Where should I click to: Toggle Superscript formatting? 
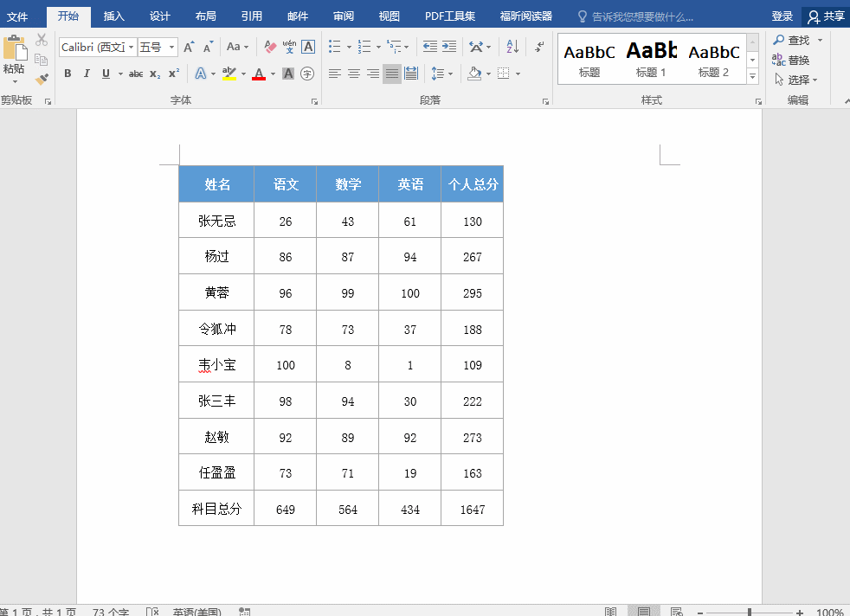point(174,74)
